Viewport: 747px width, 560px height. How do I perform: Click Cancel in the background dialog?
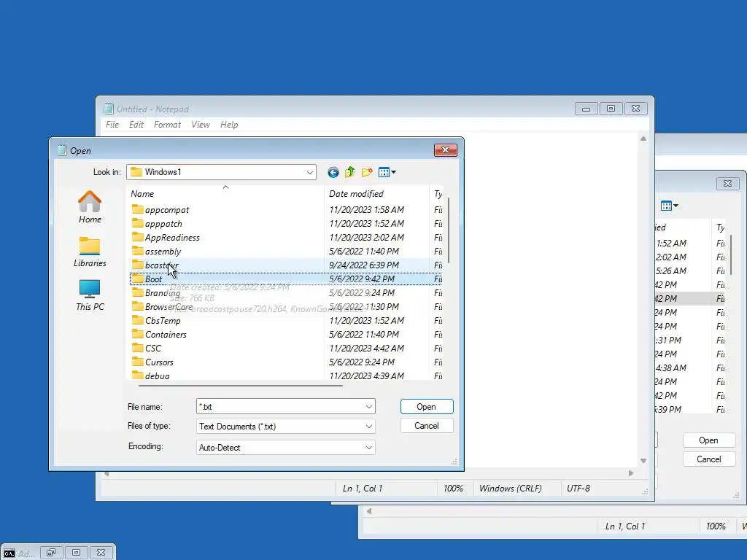(709, 459)
